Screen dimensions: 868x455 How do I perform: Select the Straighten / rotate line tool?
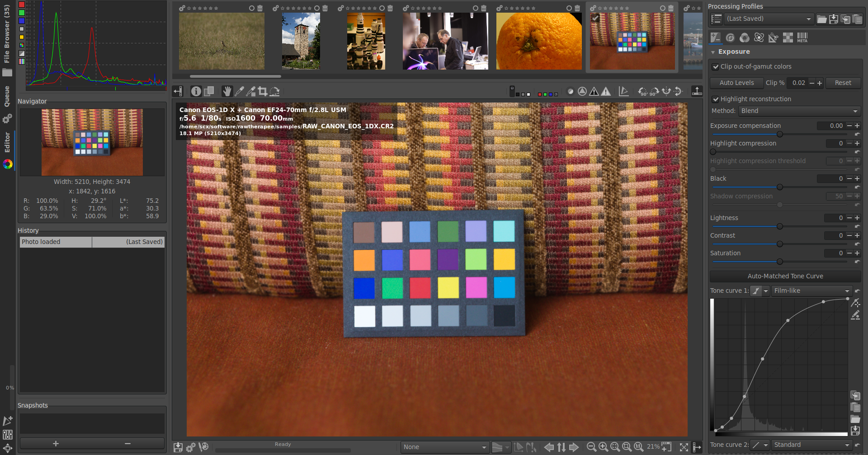click(274, 91)
